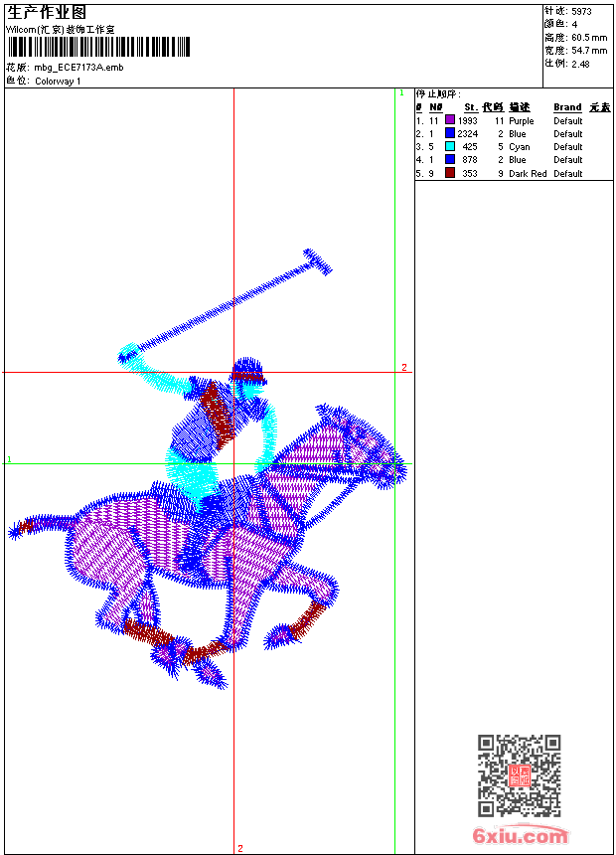This screenshot has width=616, height=855.
Task: Select stitch count 878 in row 4
Action: (470, 160)
